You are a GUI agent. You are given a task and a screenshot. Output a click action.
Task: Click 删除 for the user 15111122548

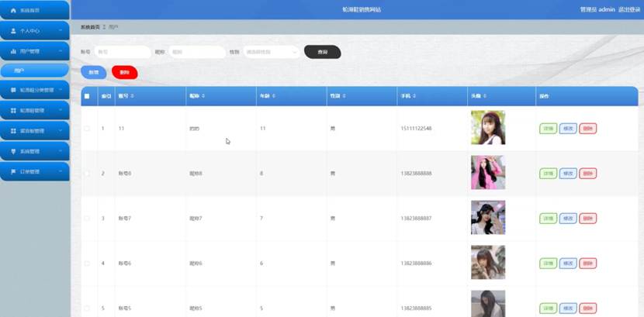587,129
